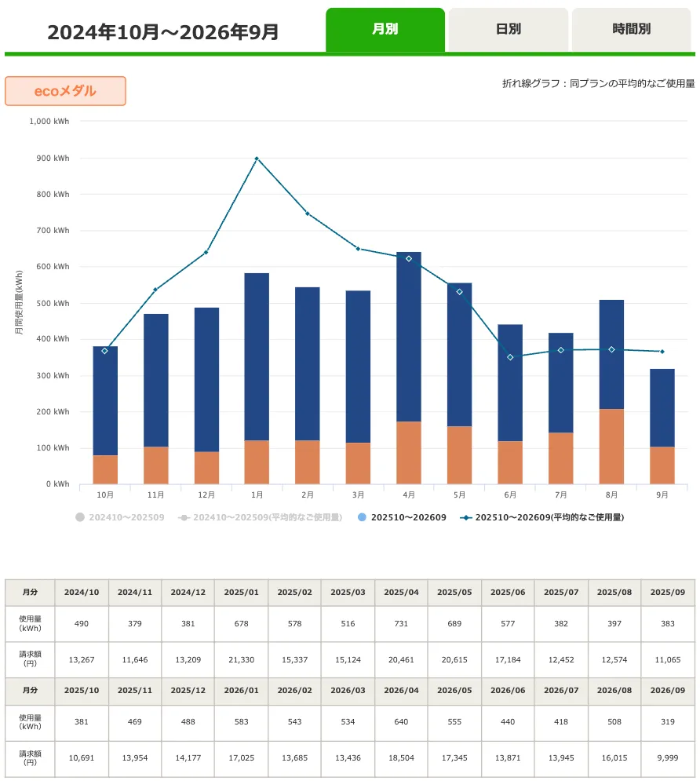Switch to the 時間別 tab
This screenshot has width=700, height=781.
coord(631,29)
